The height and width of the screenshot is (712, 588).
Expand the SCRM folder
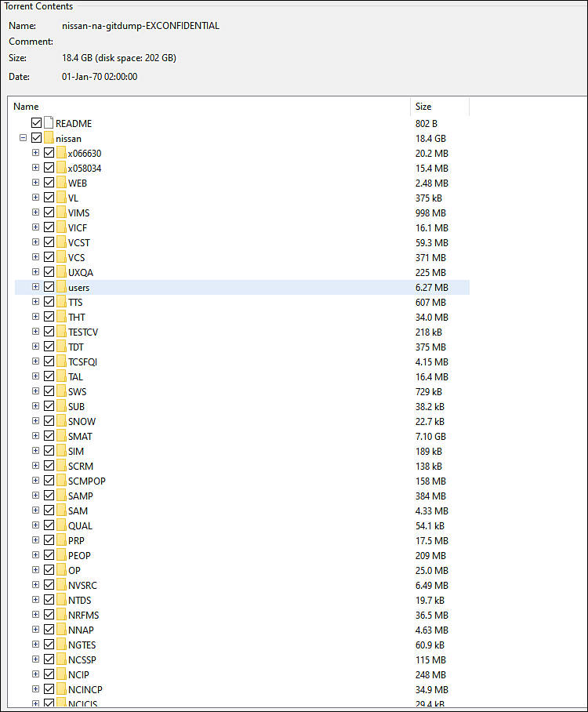point(35,466)
